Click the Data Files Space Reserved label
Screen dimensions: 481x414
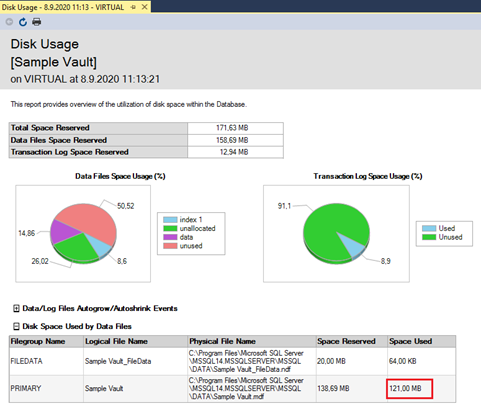(59, 140)
